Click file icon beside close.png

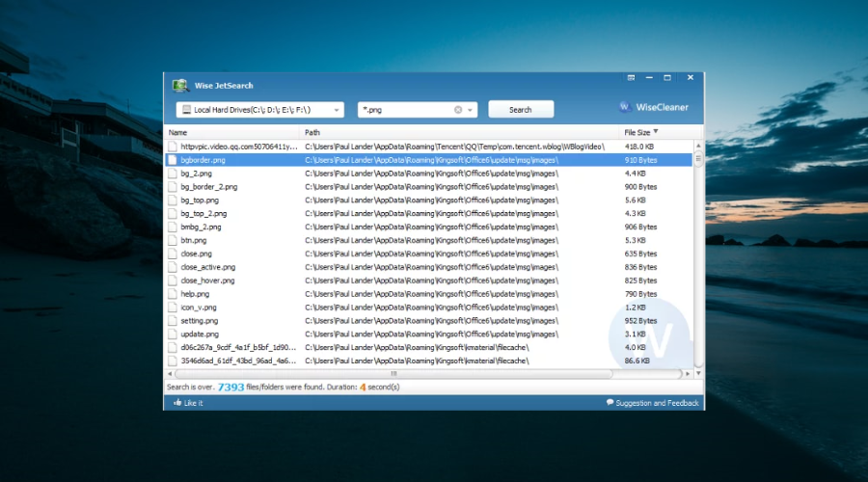point(173,254)
